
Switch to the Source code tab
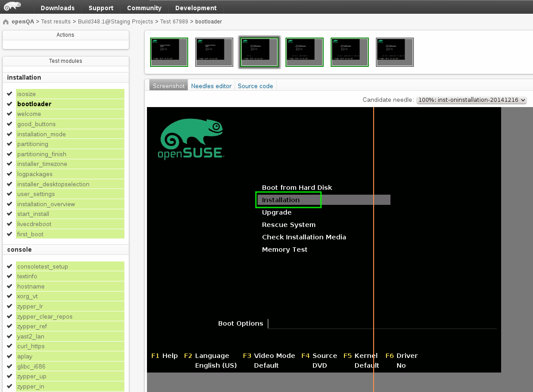tap(255, 86)
